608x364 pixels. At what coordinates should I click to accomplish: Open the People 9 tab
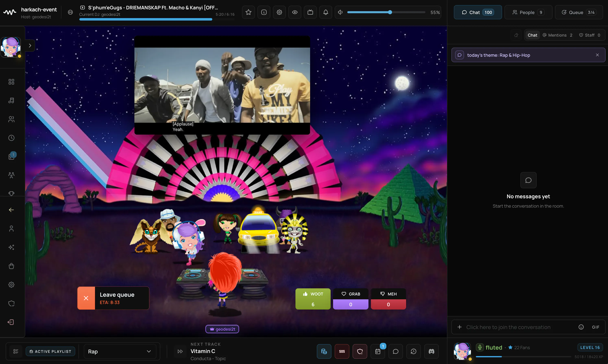pos(528,12)
